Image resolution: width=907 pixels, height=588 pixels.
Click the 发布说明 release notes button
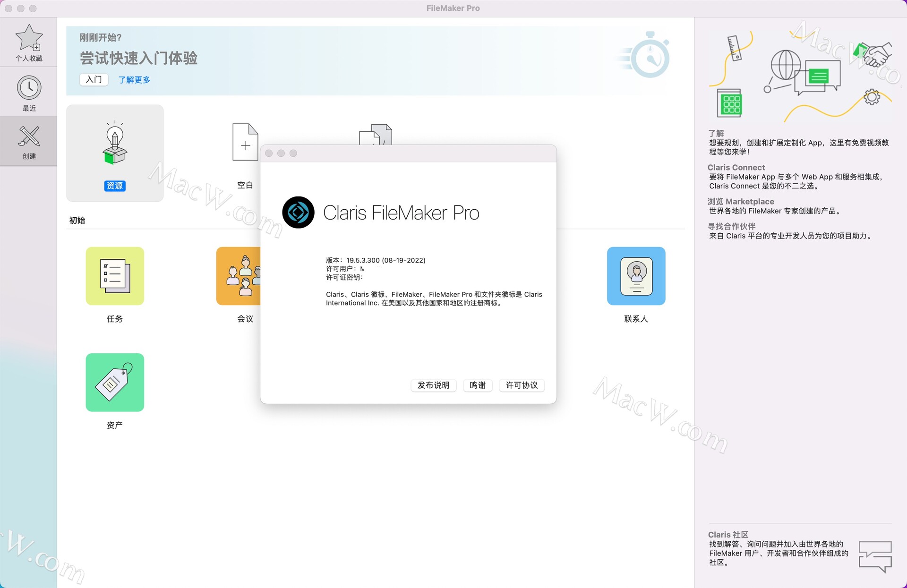433,385
